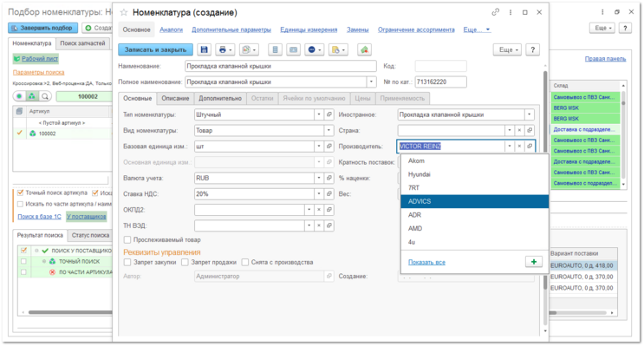Save the item with the floppy disk icon

[205, 49]
